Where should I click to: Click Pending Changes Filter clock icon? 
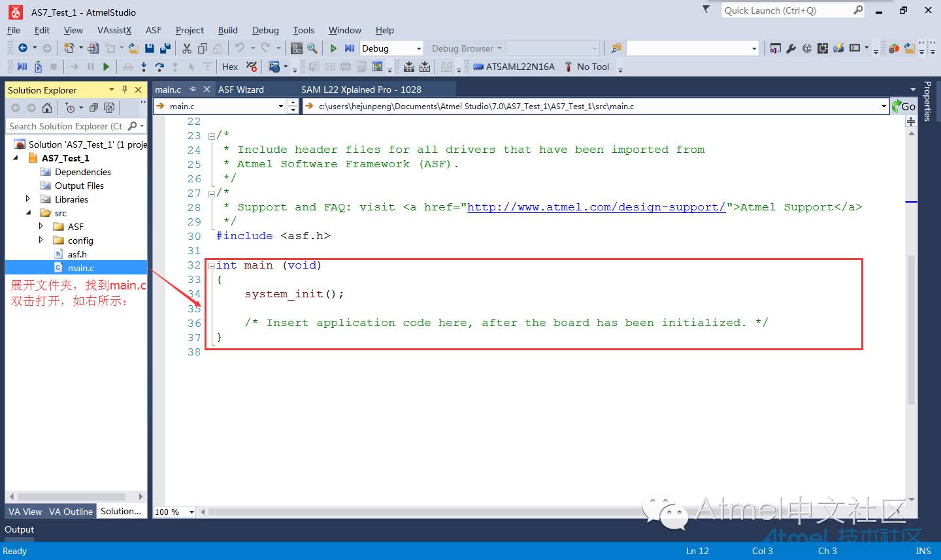click(x=70, y=108)
